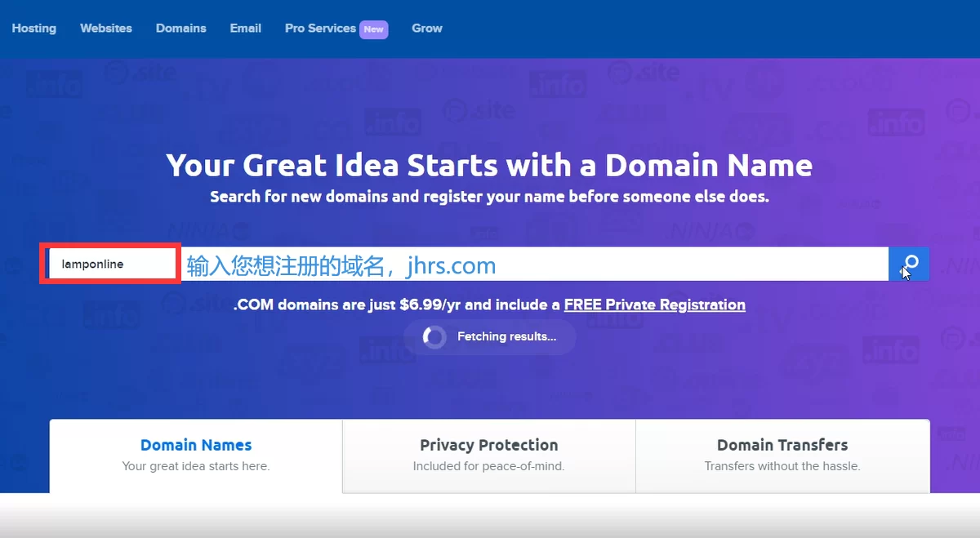The width and height of the screenshot is (980, 538).
Task: Open the Email menu
Action: click(x=245, y=28)
